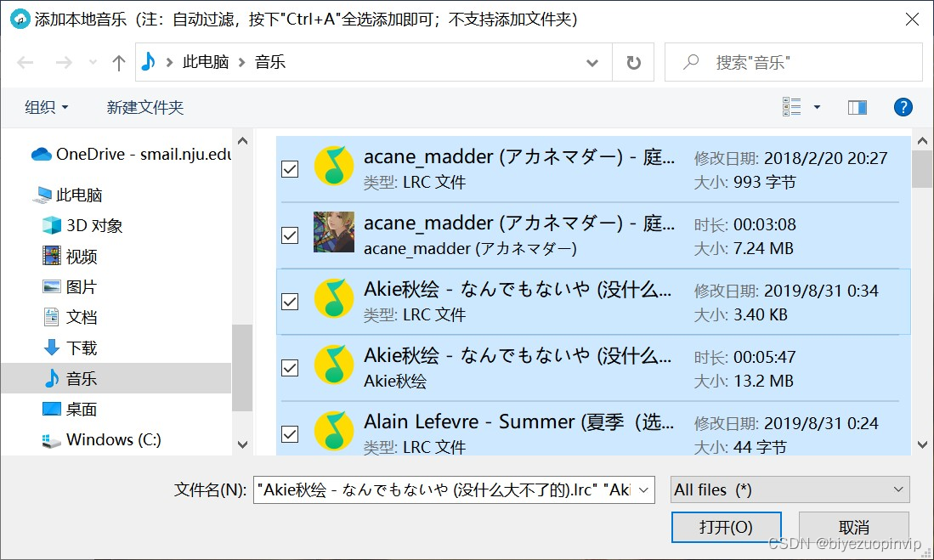
Task: Click the search magnifier icon
Action: [x=691, y=61]
